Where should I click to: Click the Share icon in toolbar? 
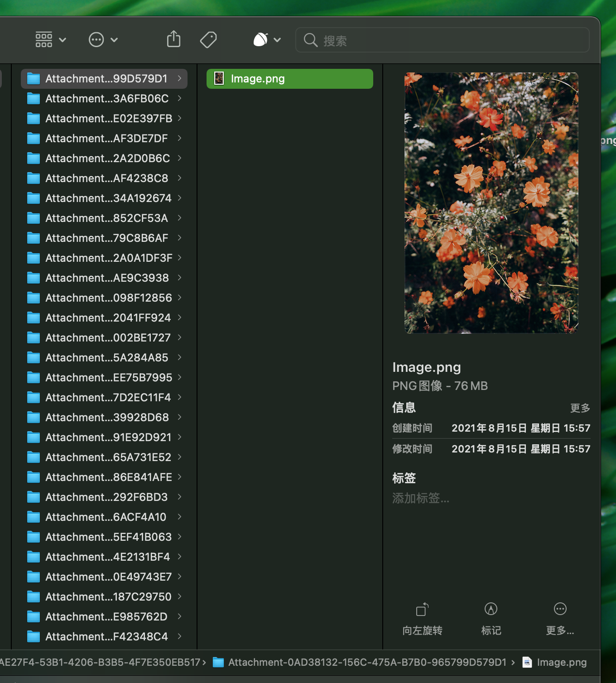click(173, 39)
